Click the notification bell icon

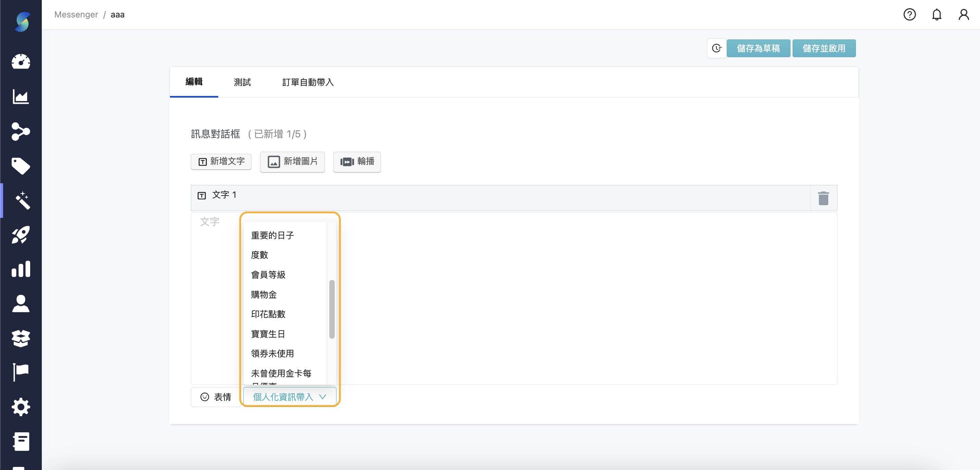[936, 14]
